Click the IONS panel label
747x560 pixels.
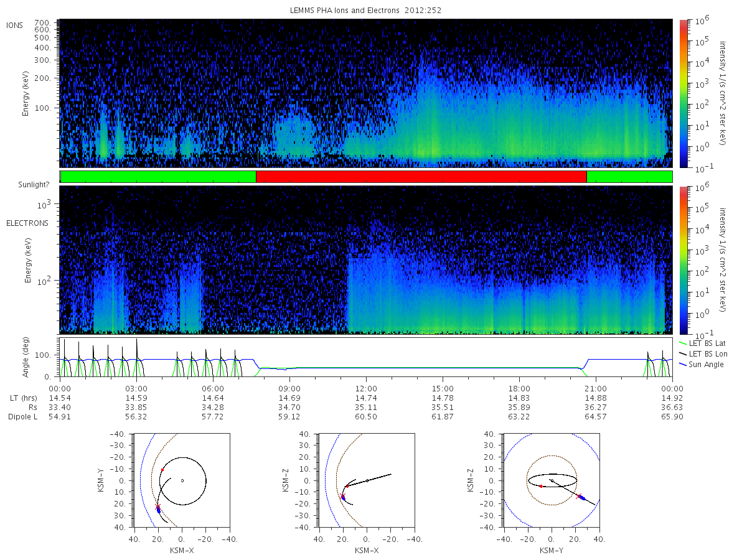click(15, 25)
